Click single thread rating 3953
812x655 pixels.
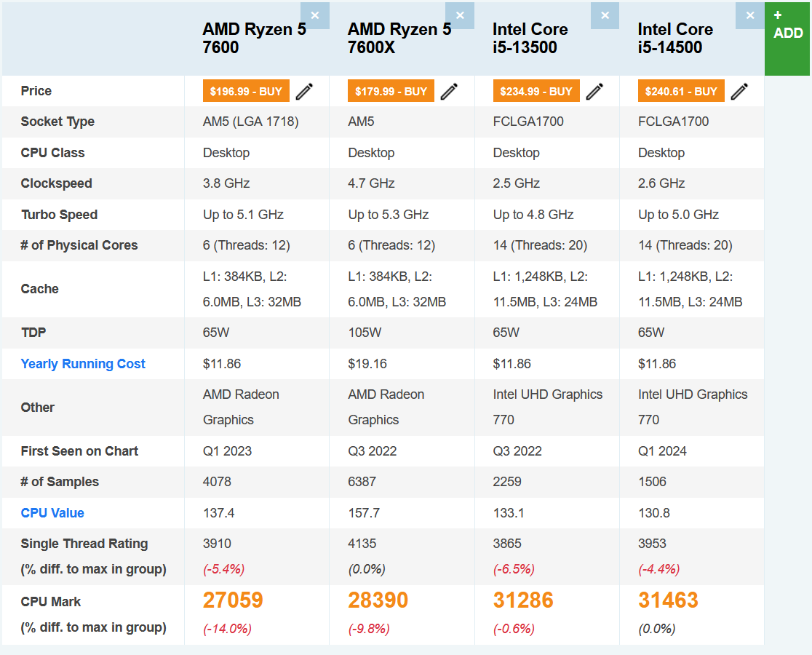652,544
